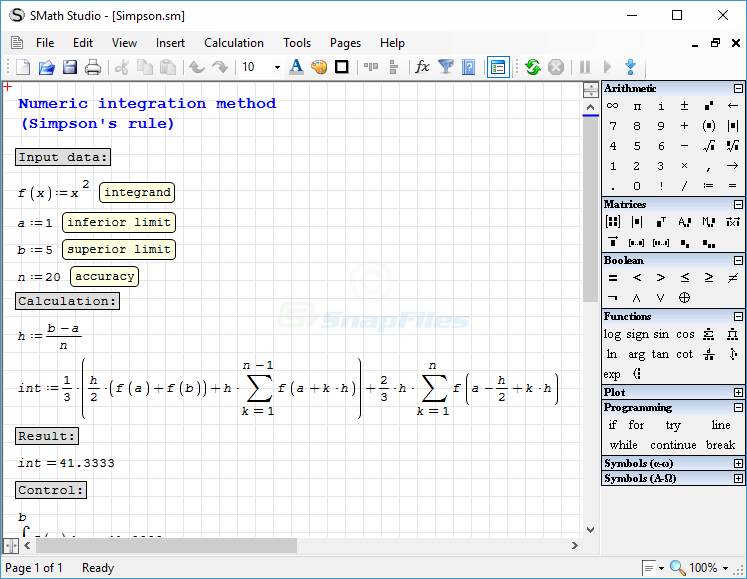This screenshot has width=747, height=579.
Task: Insert pi from Arithmetic panel
Action: (x=637, y=106)
